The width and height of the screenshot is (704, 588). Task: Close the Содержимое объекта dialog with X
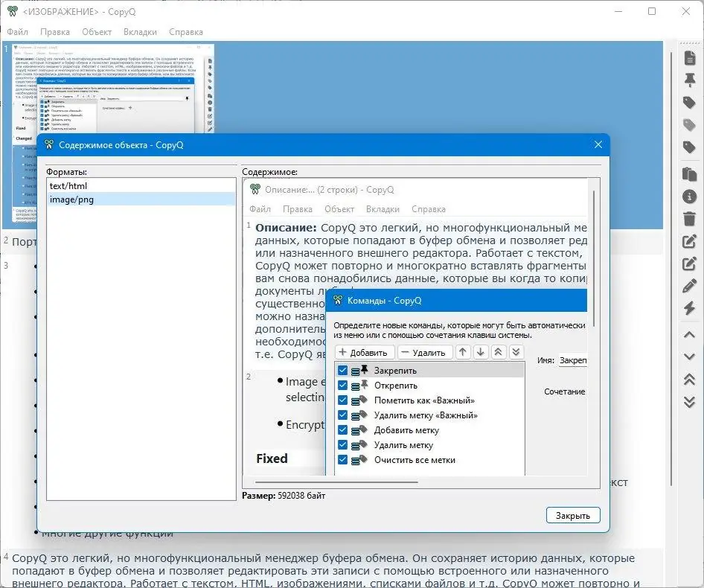[x=598, y=144]
